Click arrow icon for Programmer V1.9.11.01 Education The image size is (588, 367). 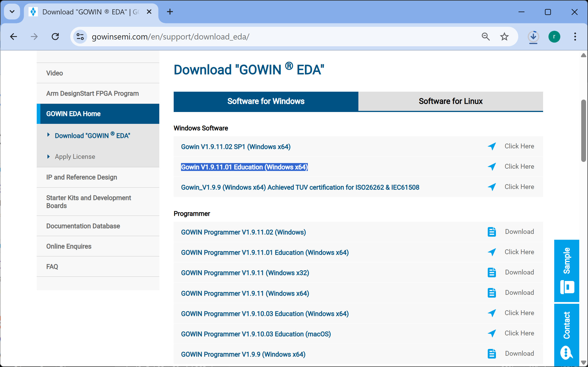pyautogui.click(x=492, y=252)
